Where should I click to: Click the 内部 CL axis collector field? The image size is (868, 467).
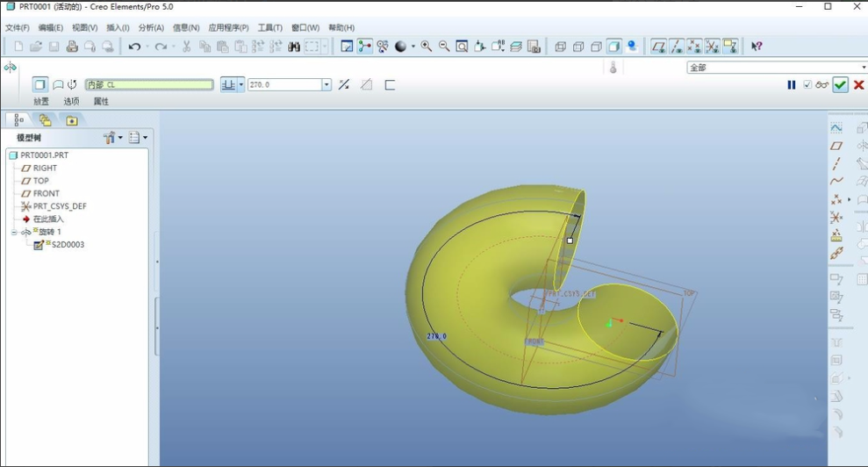[x=149, y=85]
